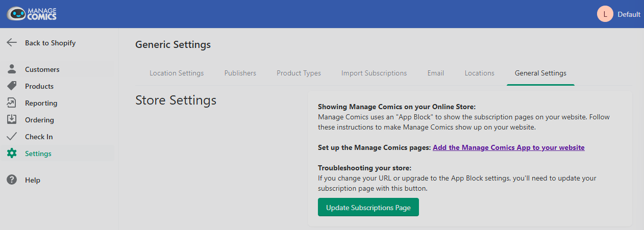Select the Product Types tab
The height and width of the screenshot is (230, 644).
pyautogui.click(x=299, y=73)
